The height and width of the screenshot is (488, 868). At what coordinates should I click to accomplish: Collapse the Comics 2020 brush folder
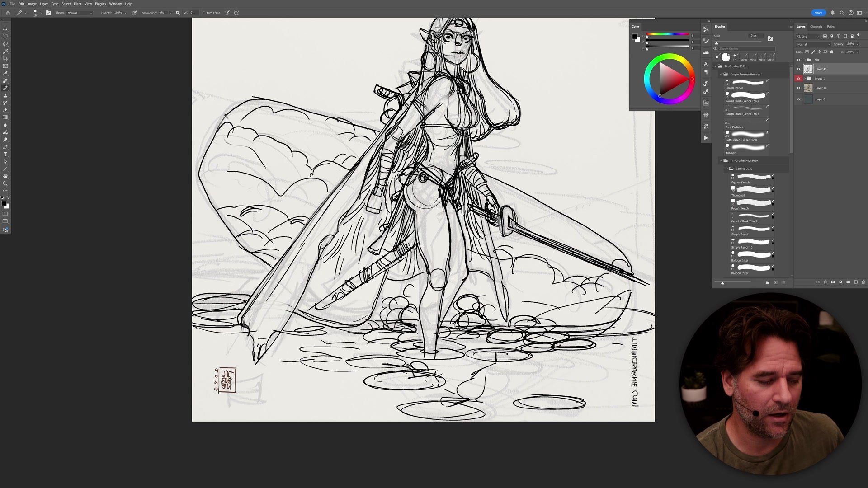(x=726, y=169)
